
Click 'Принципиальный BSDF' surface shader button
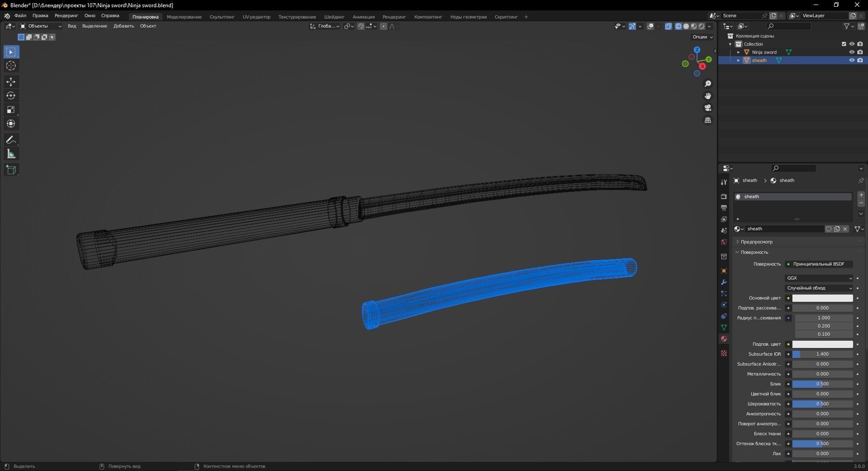pos(819,264)
